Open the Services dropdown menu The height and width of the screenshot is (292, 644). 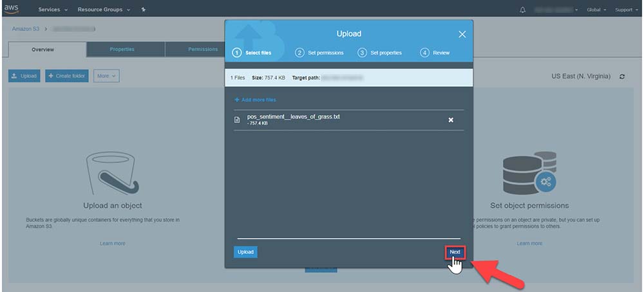click(x=53, y=10)
